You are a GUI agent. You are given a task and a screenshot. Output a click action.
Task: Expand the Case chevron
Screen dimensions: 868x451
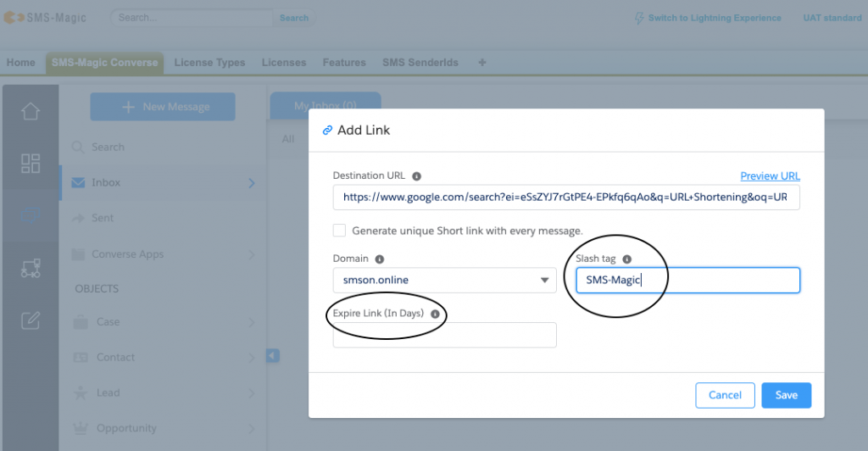click(x=252, y=322)
